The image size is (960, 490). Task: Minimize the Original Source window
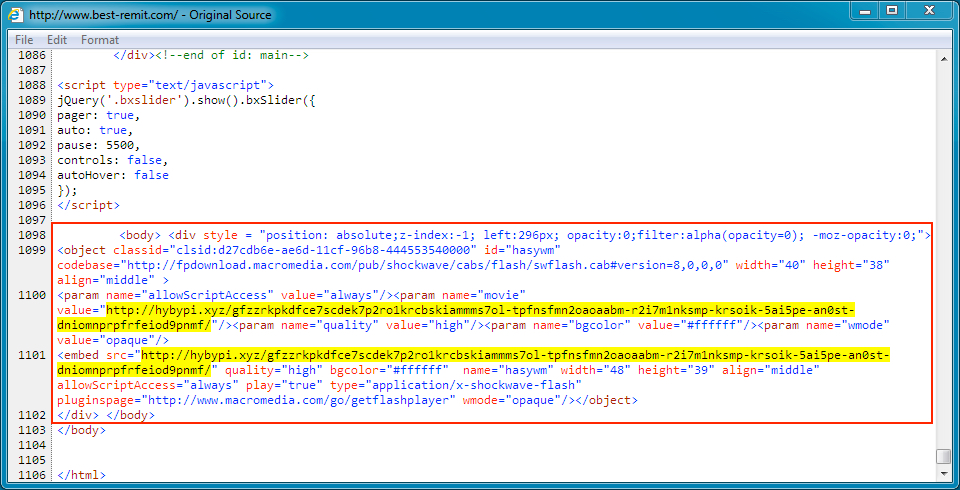pos(864,10)
